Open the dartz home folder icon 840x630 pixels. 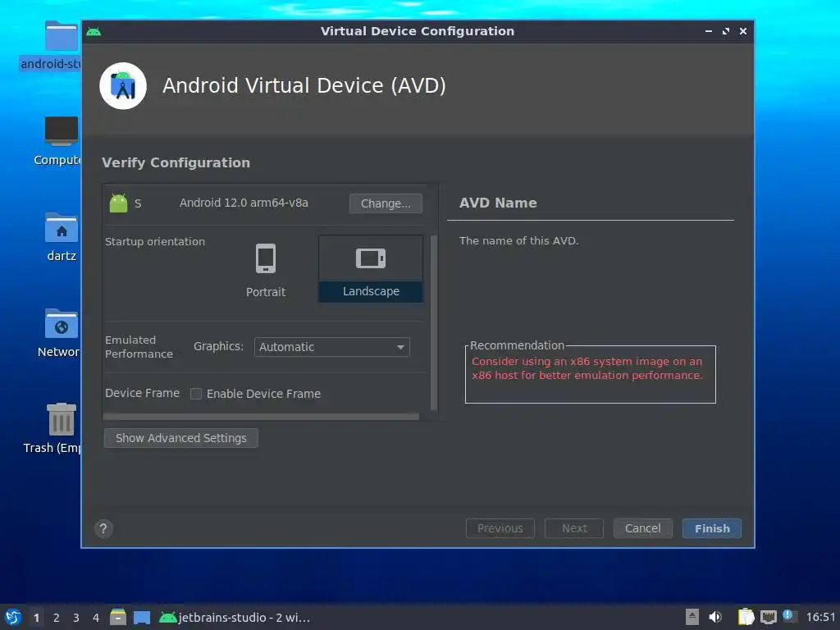pos(61,228)
